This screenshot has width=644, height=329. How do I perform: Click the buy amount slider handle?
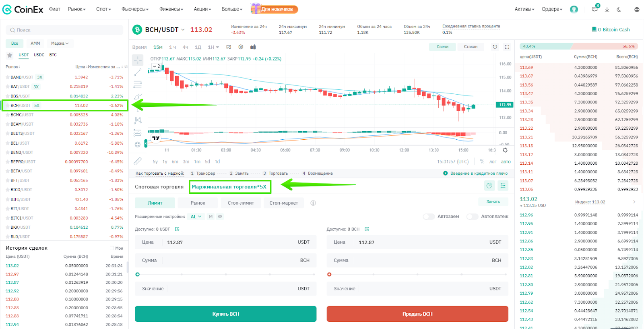pyautogui.click(x=138, y=275)
